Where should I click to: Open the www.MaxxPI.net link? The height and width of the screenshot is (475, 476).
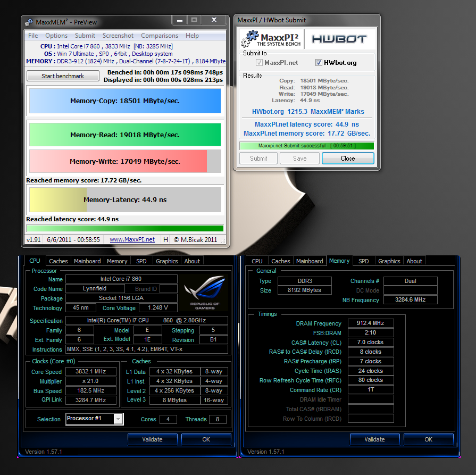[x=132, y=239]
